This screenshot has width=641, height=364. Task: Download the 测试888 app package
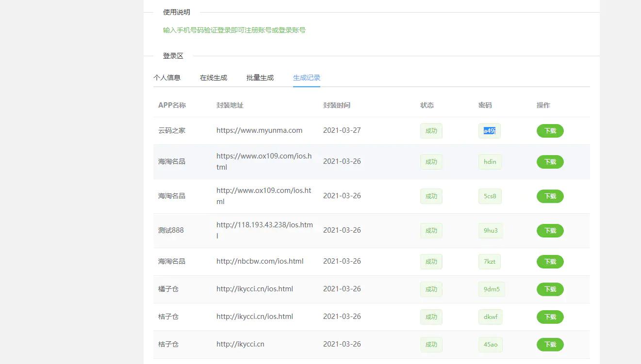coord(550,230)
